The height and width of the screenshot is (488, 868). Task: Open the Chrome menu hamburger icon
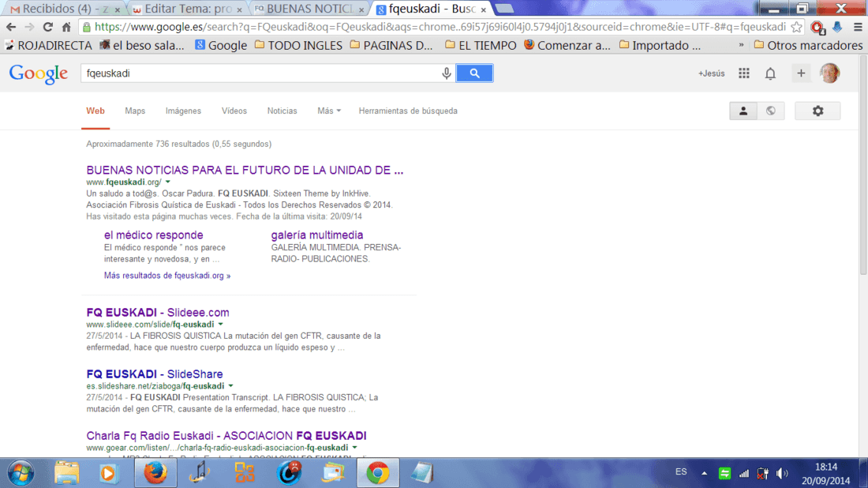point(858,27)
